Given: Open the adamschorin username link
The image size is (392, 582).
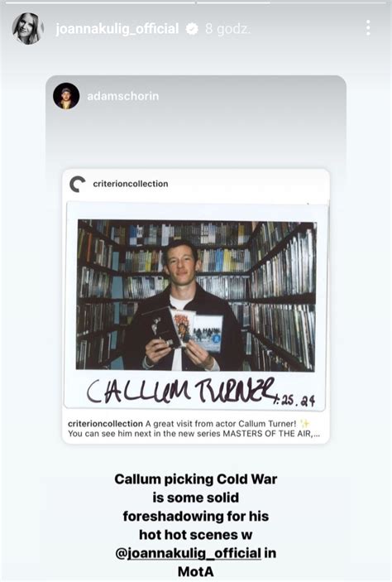Looking at the screenshot, I should [122, 96].
